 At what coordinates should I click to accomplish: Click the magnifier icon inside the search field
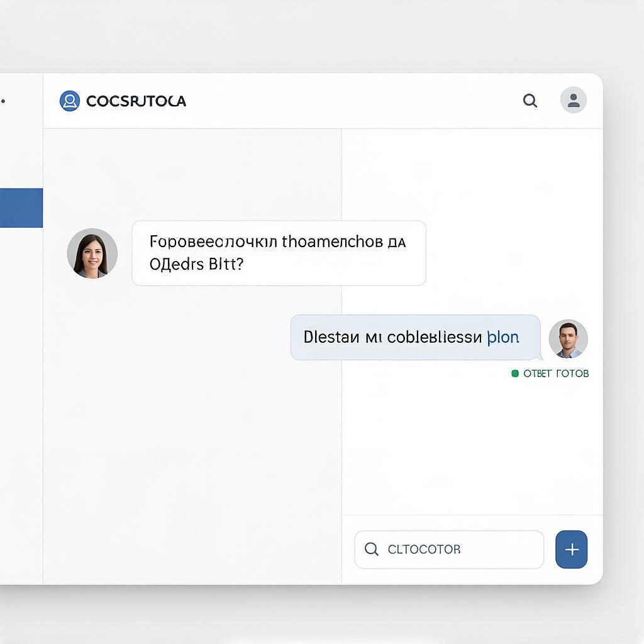pyautogui.click(x=371, y=549)
